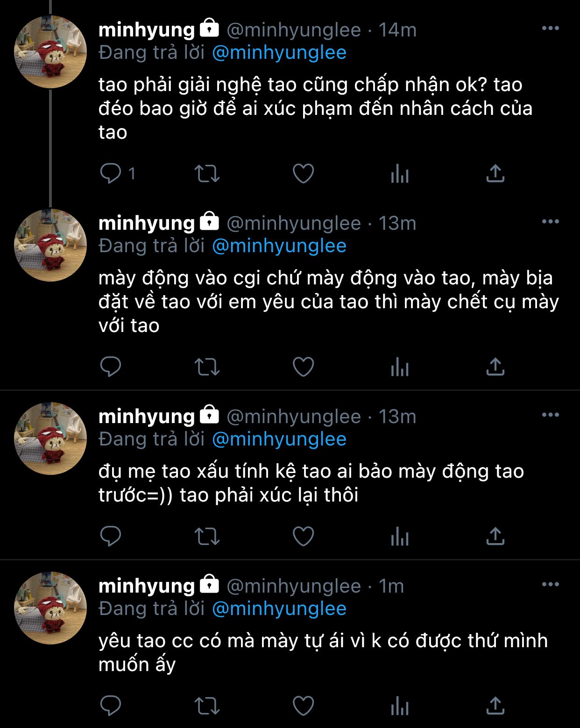Viewport: 580px width, 728px height.
Task: Open more menu on 'đụ mẹ tao' tweet
Action: pyautogui.click(x=550, y=415)
